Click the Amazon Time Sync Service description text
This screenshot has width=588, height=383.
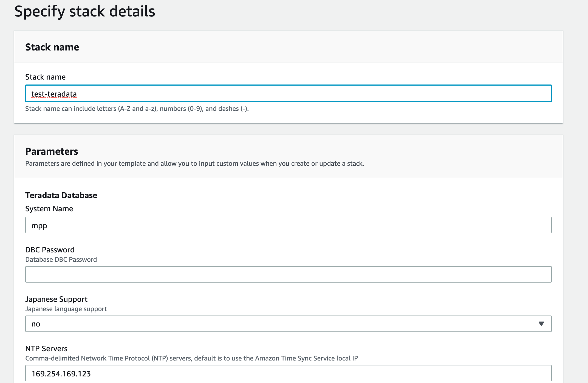pyautogui.click(x=192, y=358)
